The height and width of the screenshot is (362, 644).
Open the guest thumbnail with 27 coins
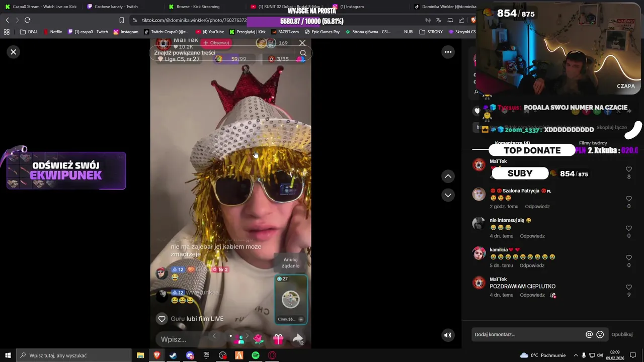(x=290, y=299)
